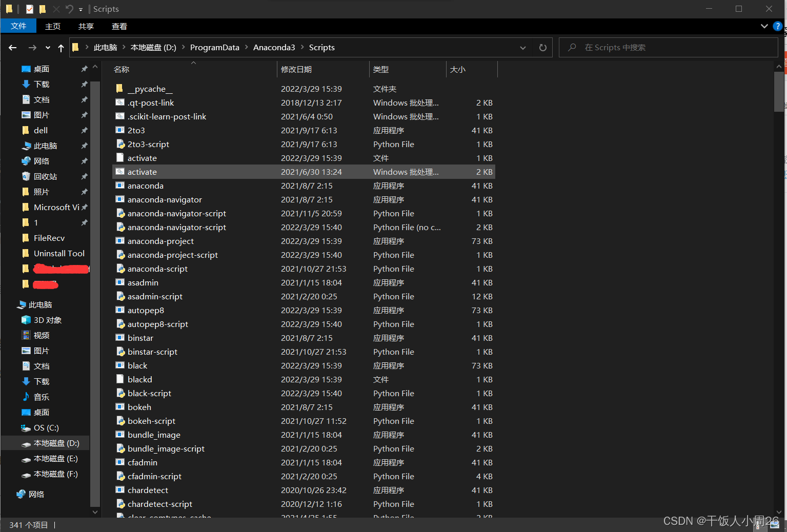Click the blackd file icon
The width and height of the screenshot is (787, 532).
[x=120, y=379]
